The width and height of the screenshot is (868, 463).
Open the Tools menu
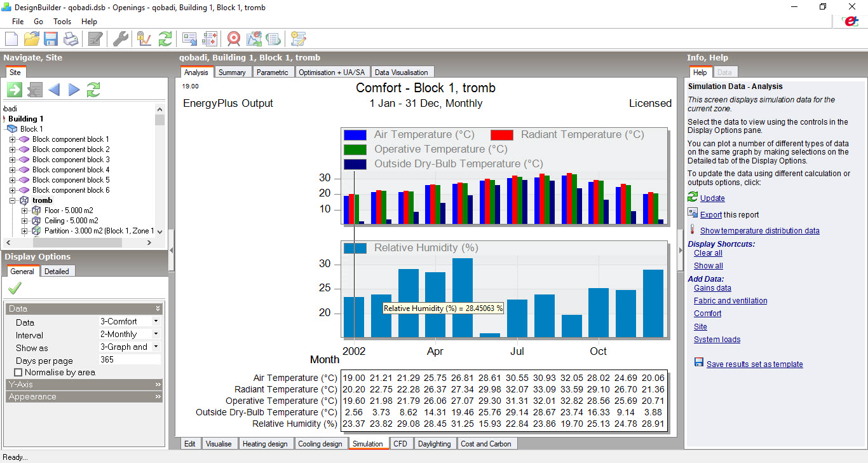point(62,22)
